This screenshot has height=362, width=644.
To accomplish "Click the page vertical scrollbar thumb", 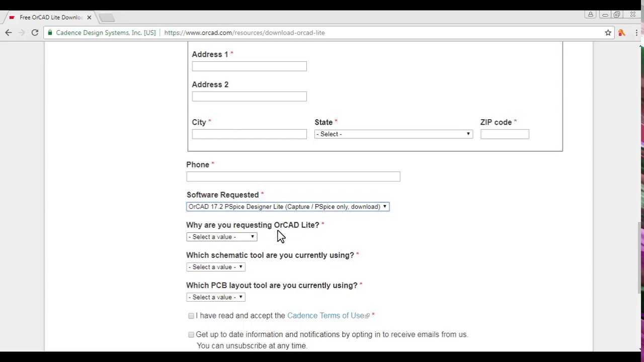I will (640, 256).
